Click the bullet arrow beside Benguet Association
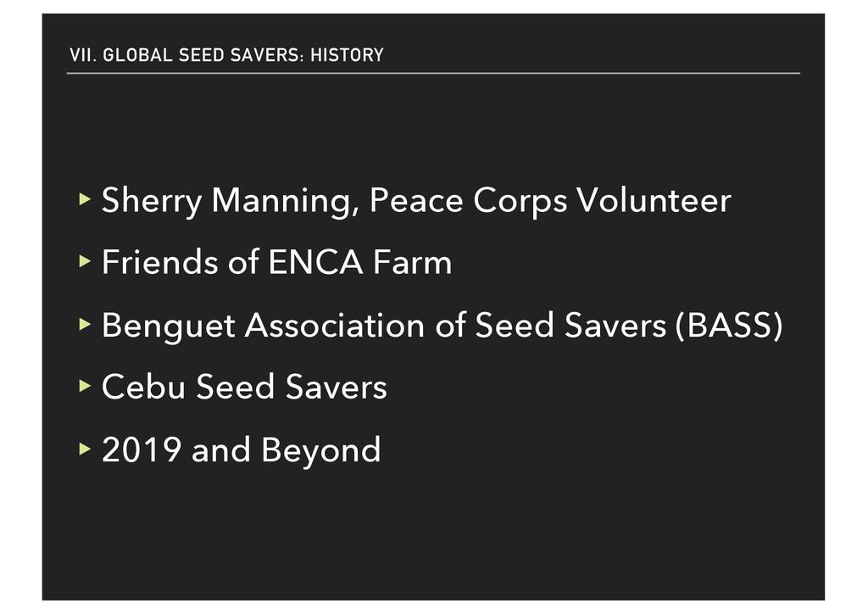 click(83, 324)
